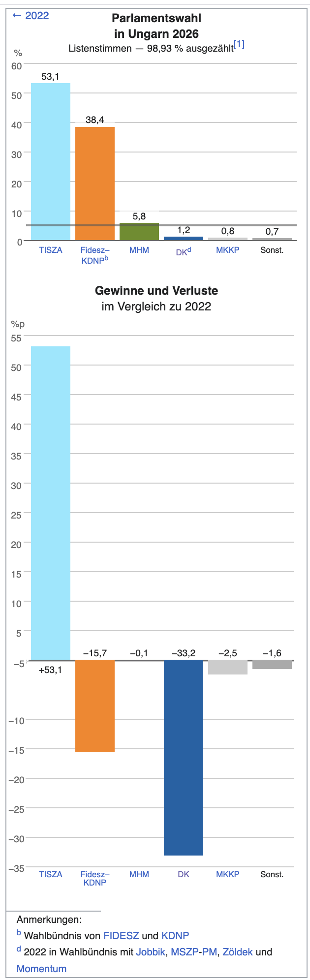Click the MKKP label under the results chart
The width and height of the screenshot is (310, 980).
click(x=228, y=250)
